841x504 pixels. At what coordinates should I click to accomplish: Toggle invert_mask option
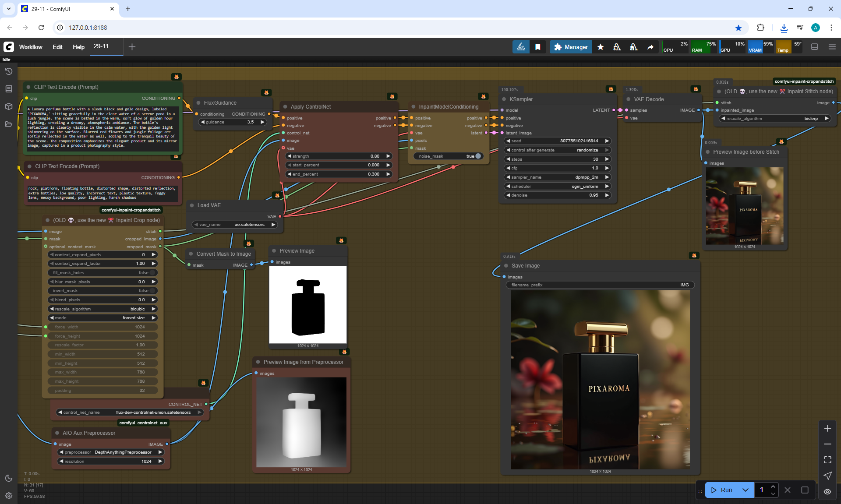pos(152,291)
